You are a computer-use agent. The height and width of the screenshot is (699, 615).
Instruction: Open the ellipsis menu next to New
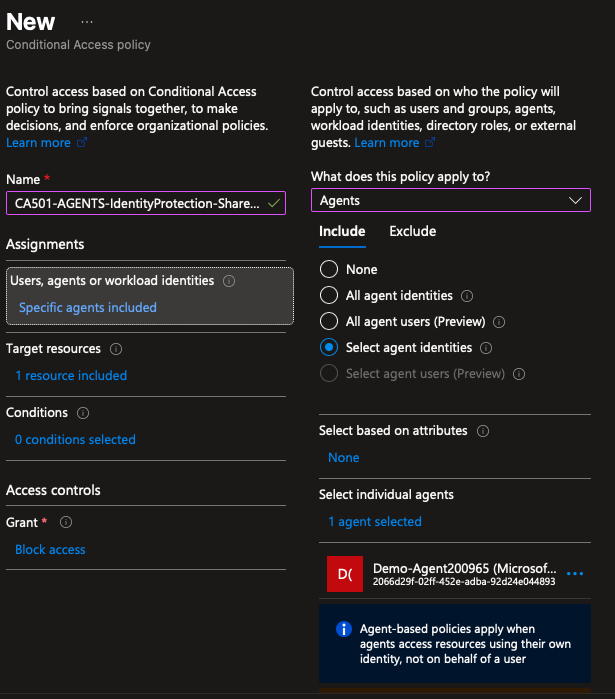(x=87, y=22)
